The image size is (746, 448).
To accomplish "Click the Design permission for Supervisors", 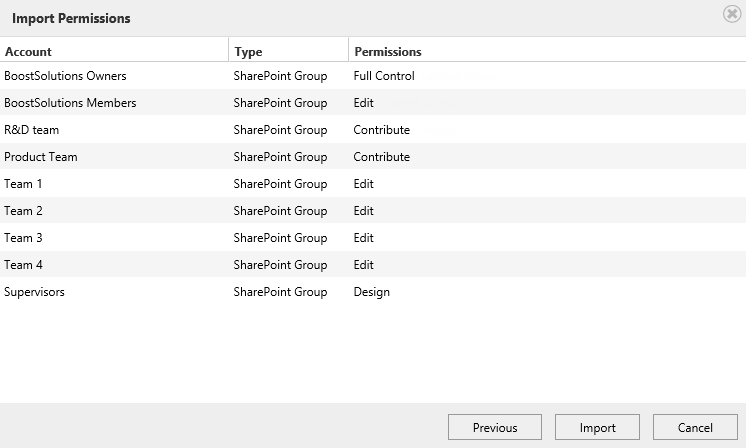I will [x=372, y=292].
